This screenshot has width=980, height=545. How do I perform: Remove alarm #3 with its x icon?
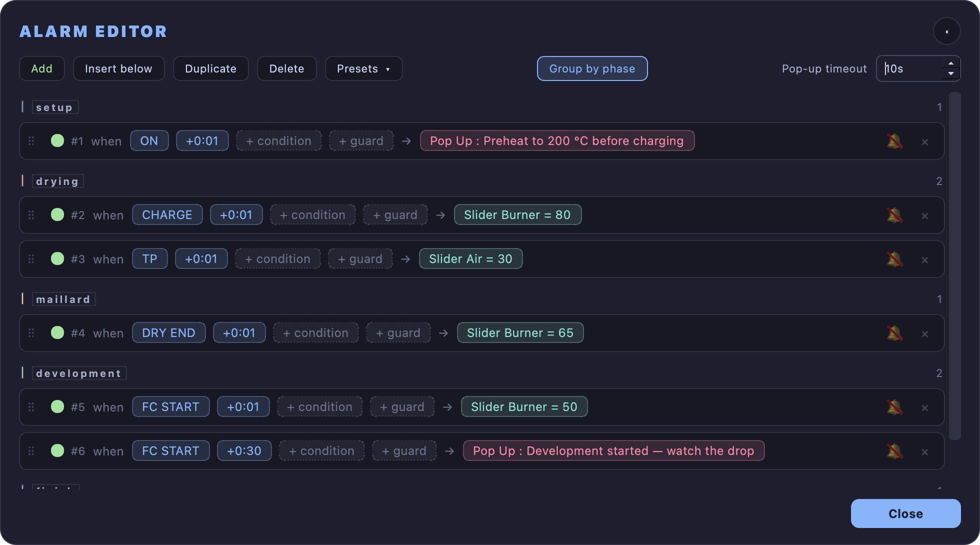pos(925,260)
